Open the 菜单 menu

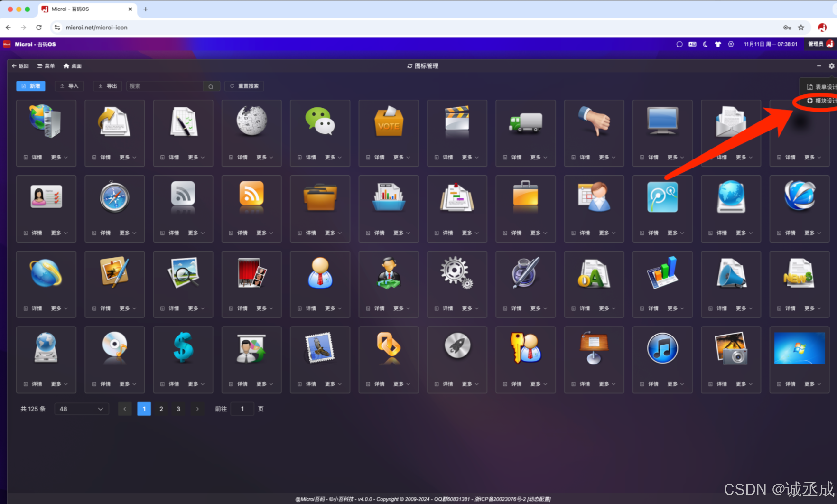(x=46, y=66)
